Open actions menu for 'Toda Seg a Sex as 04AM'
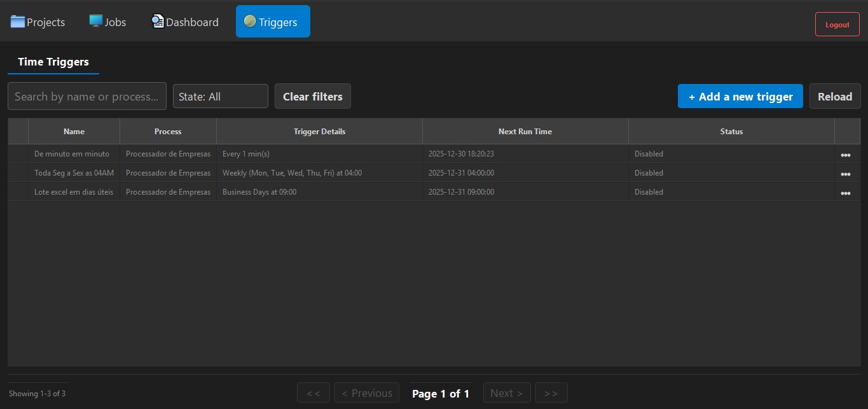The image size is (868, 409). tap(846, 173)
